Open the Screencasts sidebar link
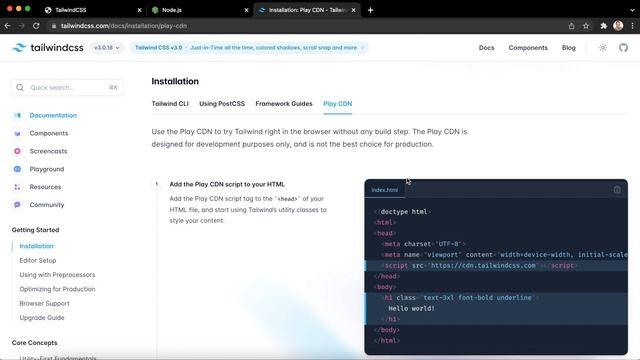Viewport: 640px width, 360px height. pos(48,151)
